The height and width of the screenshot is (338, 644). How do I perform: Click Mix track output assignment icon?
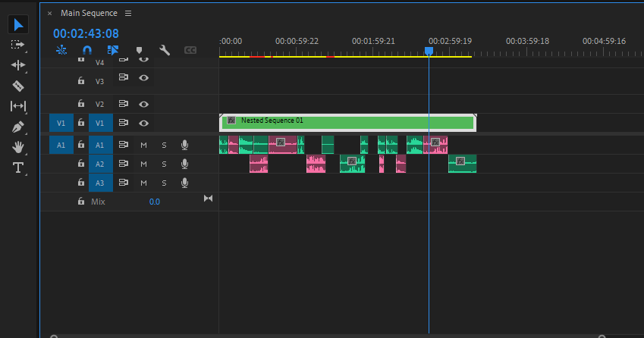pyautogui.click(x=209, y=199)
